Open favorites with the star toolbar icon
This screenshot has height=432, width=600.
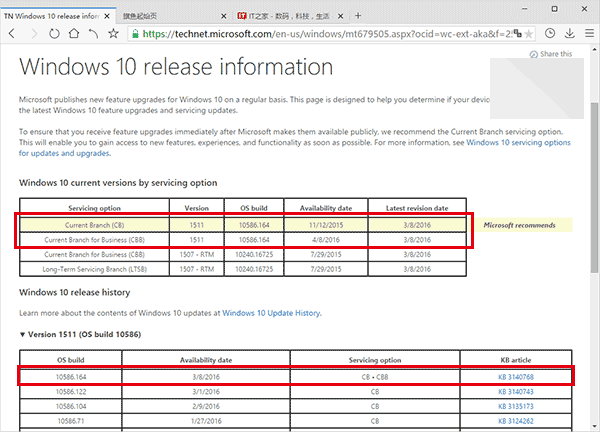[113, 34]
